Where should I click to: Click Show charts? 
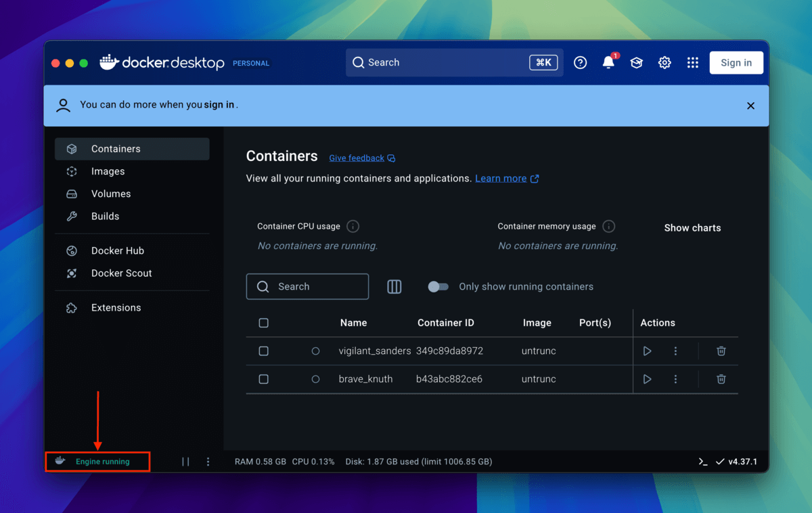point(692,228)
